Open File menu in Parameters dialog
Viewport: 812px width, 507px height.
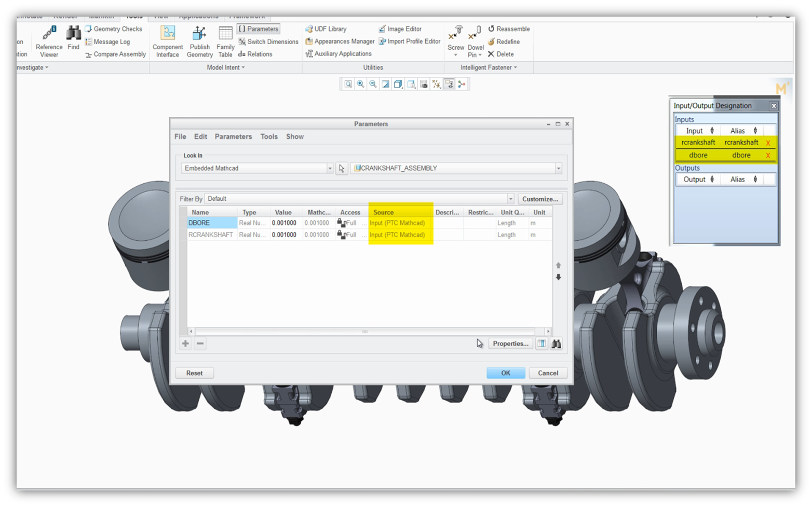(x=180, y=136)
